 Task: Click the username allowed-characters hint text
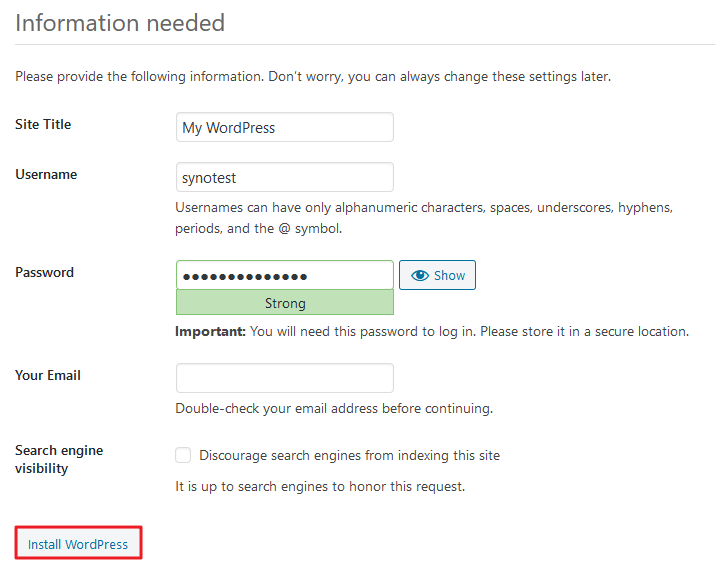pyautogui.click(x=424, y=218)
